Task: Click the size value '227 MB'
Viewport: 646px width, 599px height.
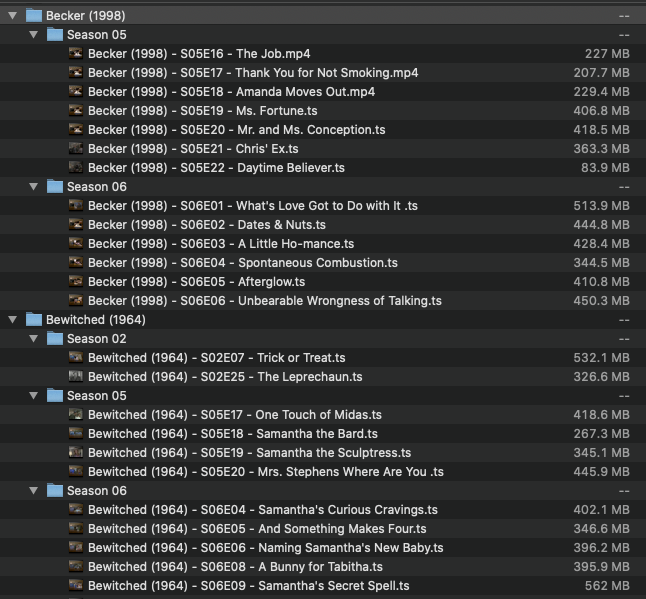Action: tap(607, 54)
